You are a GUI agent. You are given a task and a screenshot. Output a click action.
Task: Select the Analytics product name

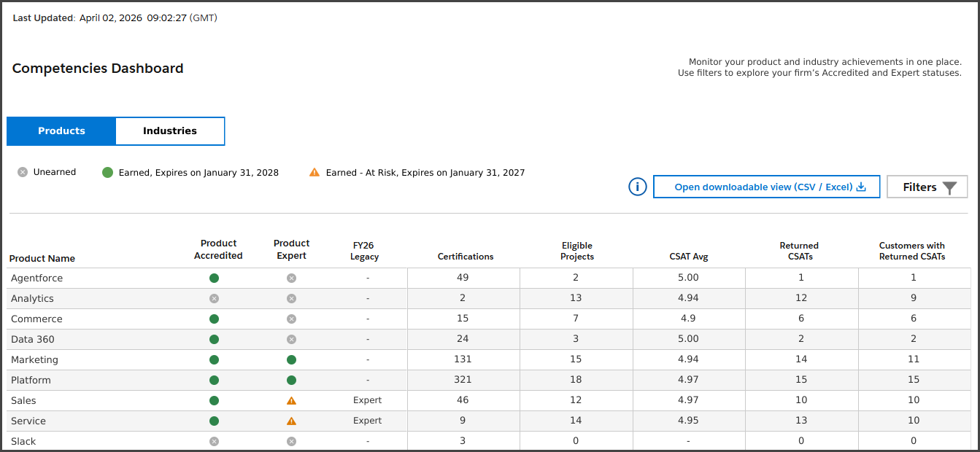pyautogui.click(x=32, y=298)
